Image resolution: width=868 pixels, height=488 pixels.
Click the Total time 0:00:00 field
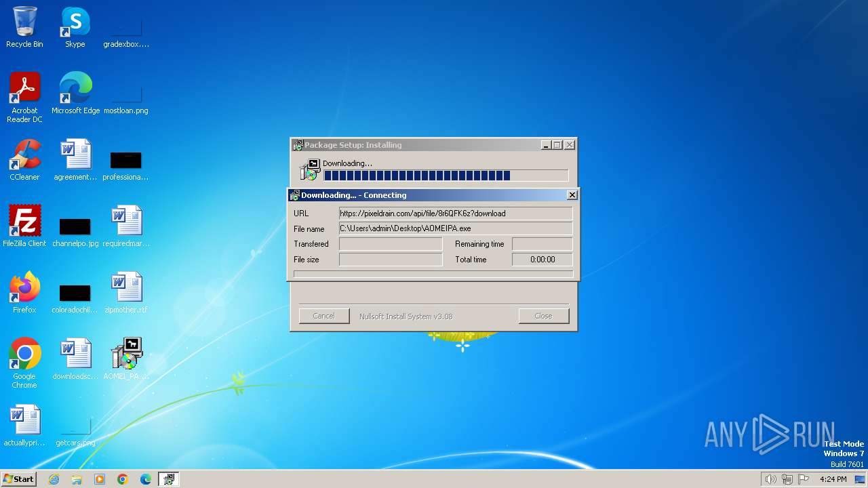542,260
